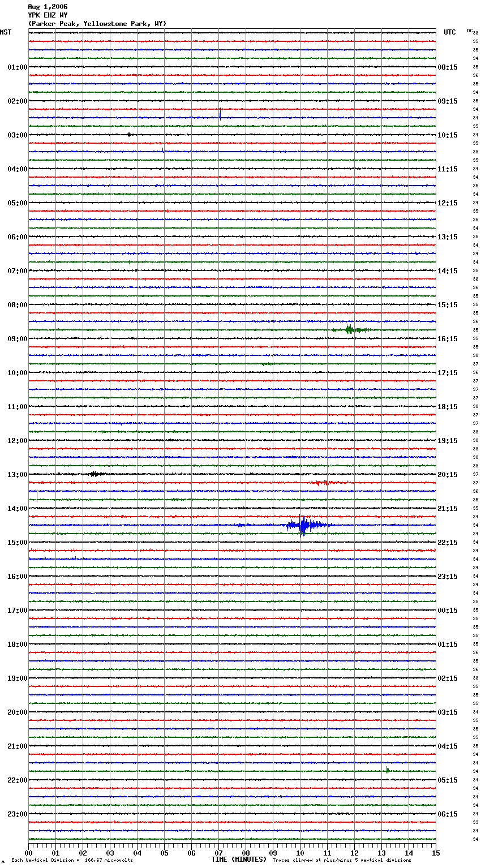Click the 10:15 UTC time label
This screenshot has height=868, width=481.
tap(448, 135)
